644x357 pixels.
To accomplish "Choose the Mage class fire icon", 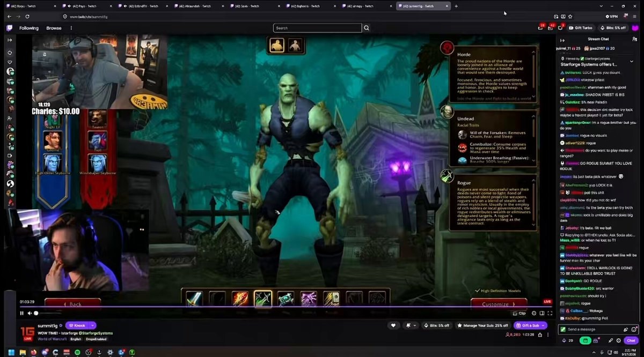I will [x=240, y=299].
